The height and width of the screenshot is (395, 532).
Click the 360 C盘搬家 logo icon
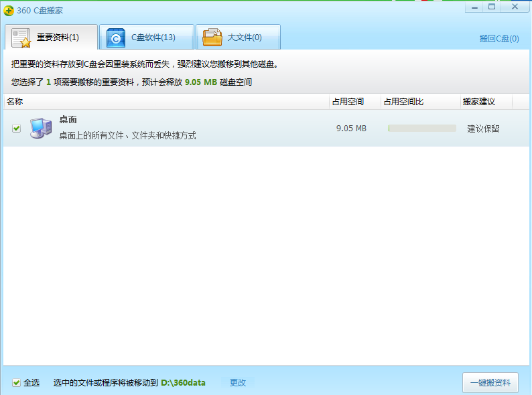point(9,11)
